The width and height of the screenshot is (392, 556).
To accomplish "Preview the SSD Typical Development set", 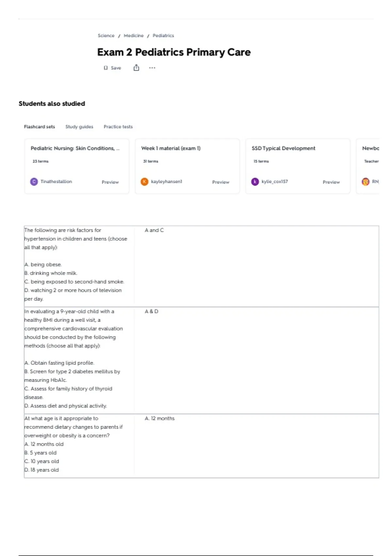I will [331, 182].
